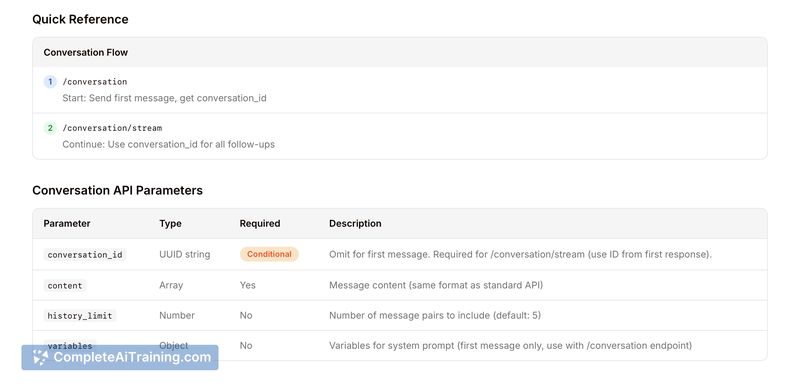The width and height of the screenshot is (800, 383).
Task: Click the green step 2 badge
Action: (50, 128)
